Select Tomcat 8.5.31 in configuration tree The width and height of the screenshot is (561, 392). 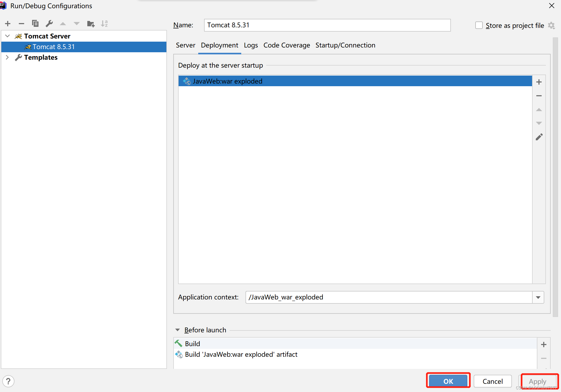84,47
